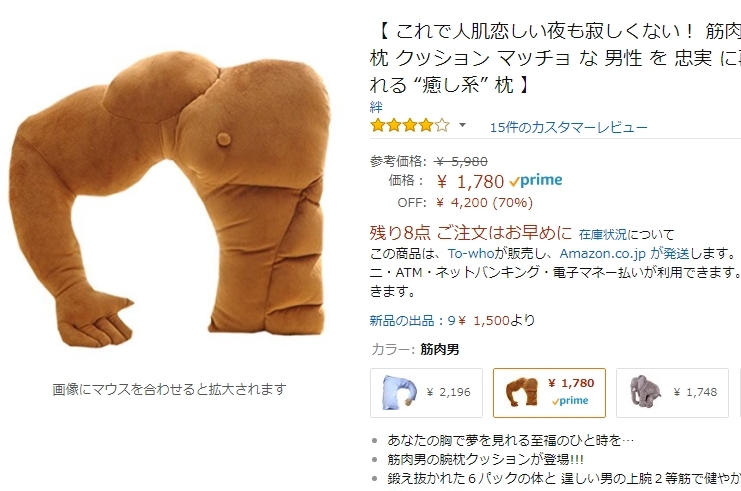Open the 新品の出品：9 offers link
The image size is (741, 491).
(412, 321)
